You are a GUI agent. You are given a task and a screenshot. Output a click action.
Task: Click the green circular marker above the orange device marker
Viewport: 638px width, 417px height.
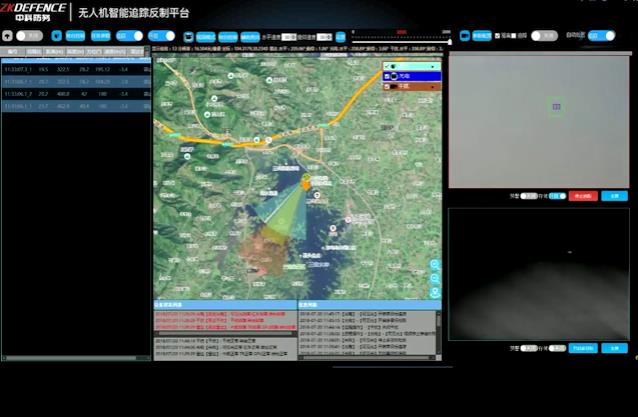coord(306,177)
